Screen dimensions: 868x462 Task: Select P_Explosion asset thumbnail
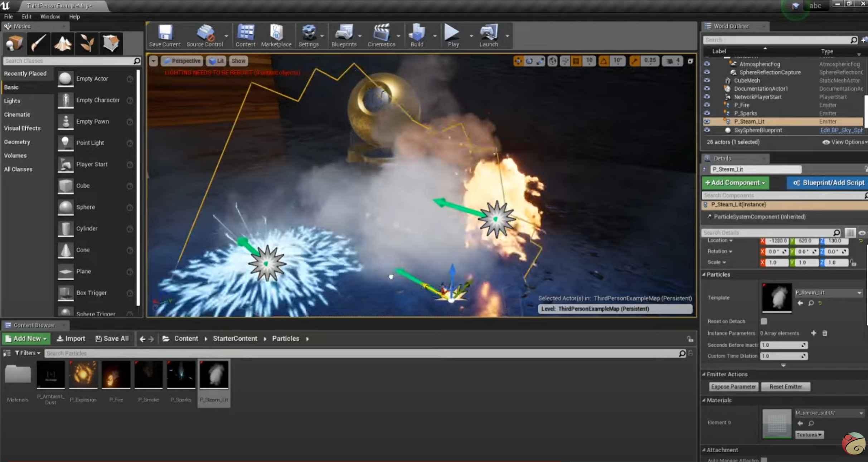(83, 374)
